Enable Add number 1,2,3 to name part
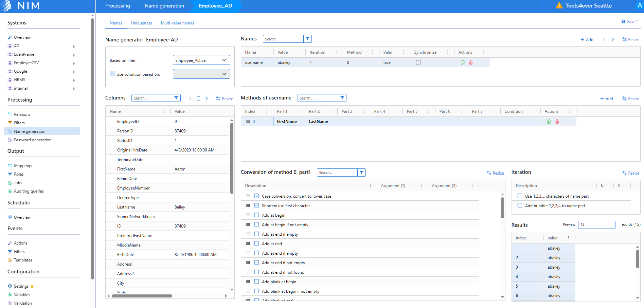 (x=520, y=205)
